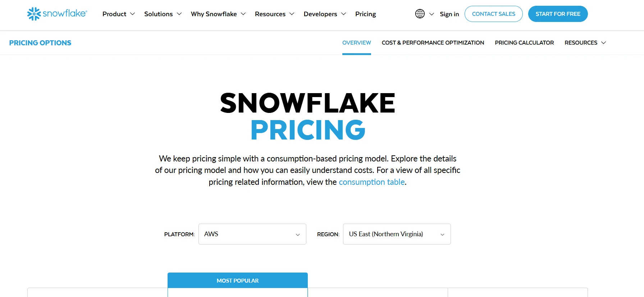The height and width of the screenshot is (297, 644).
Task: Open the REGION dropdown showing US East
Action: click(396, 234)
